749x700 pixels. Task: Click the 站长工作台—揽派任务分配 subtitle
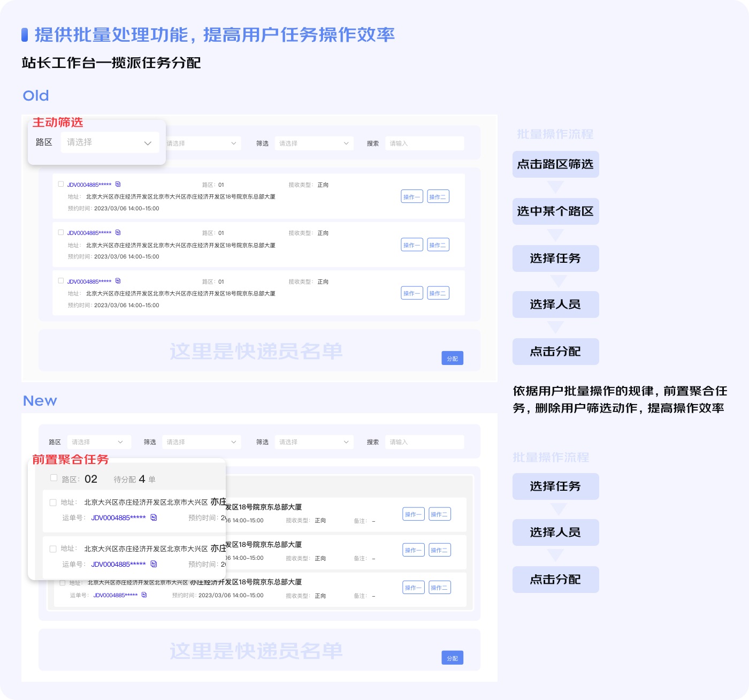(111, 63)
